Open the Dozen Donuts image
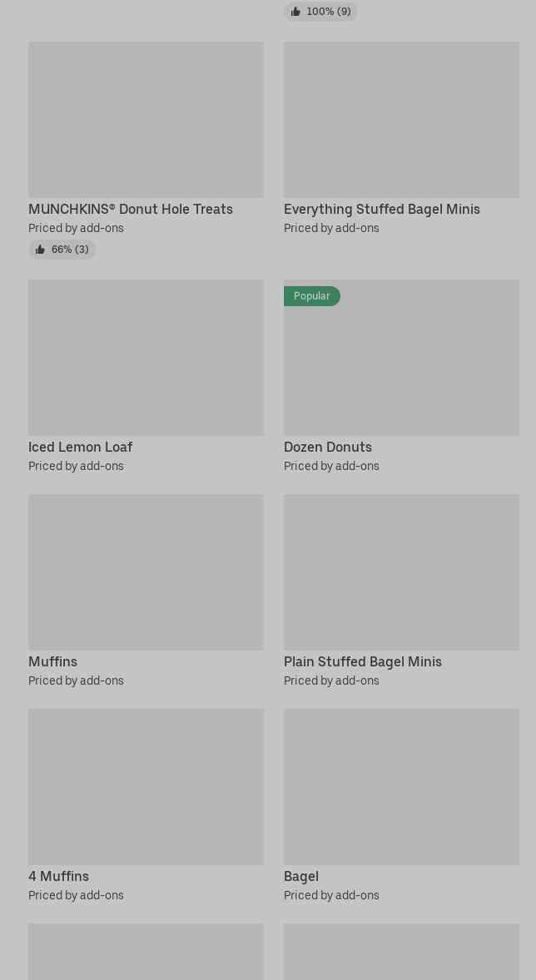 (401, 366)
